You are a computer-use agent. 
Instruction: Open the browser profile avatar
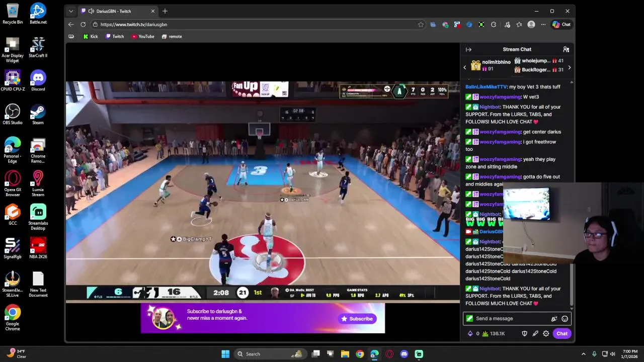point(531,24)
